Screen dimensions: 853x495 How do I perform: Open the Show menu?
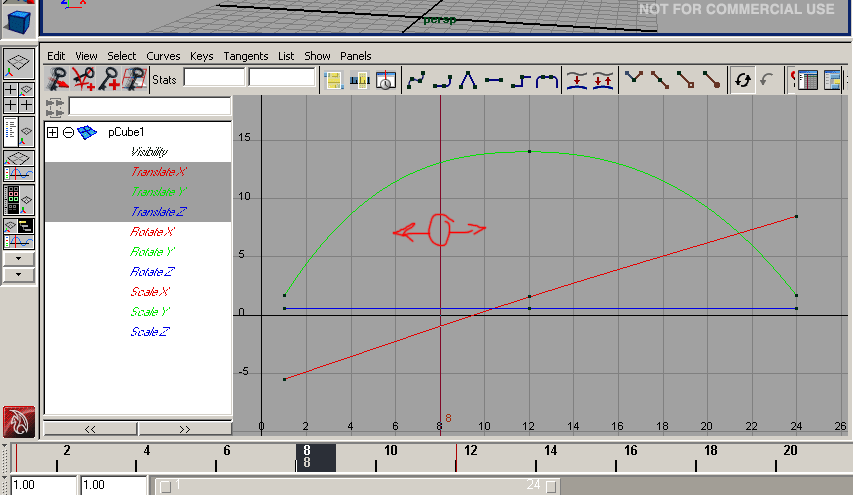point(317,56)
